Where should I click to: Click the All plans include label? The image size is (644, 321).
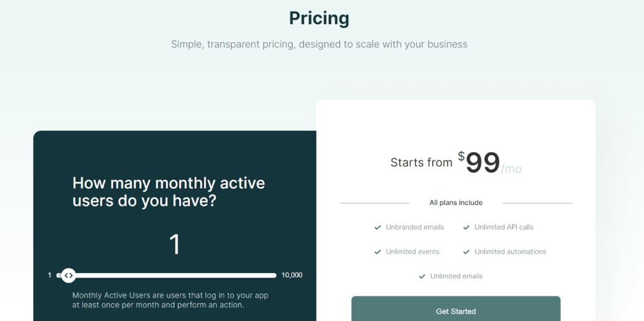(456, 203)
